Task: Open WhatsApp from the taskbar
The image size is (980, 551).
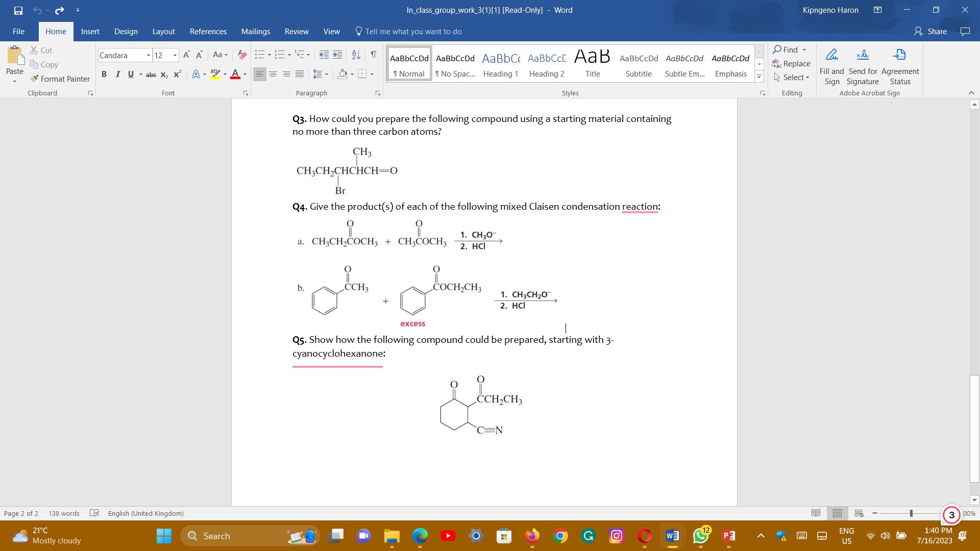Action: pyautogui.click(x=700, y=536)
